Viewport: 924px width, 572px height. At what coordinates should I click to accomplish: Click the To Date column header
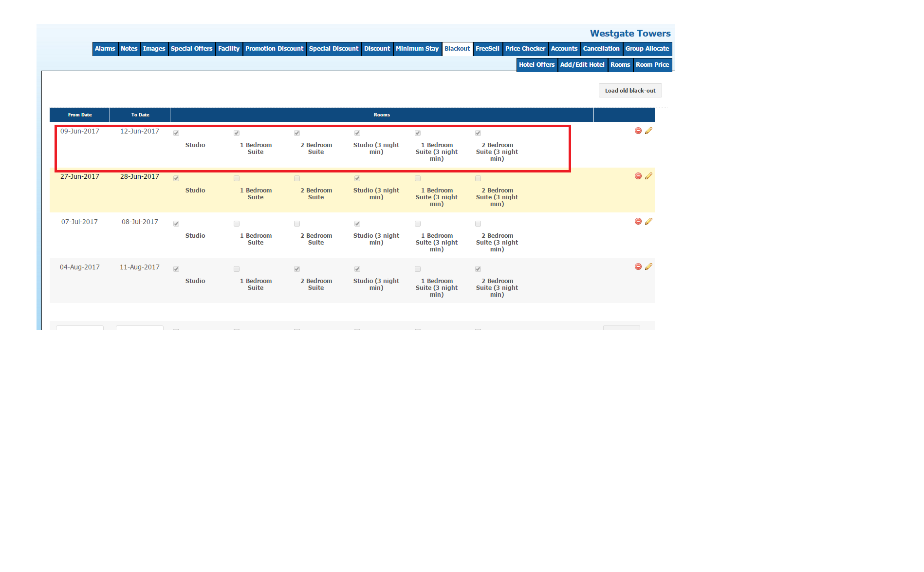tap(140, 115)
